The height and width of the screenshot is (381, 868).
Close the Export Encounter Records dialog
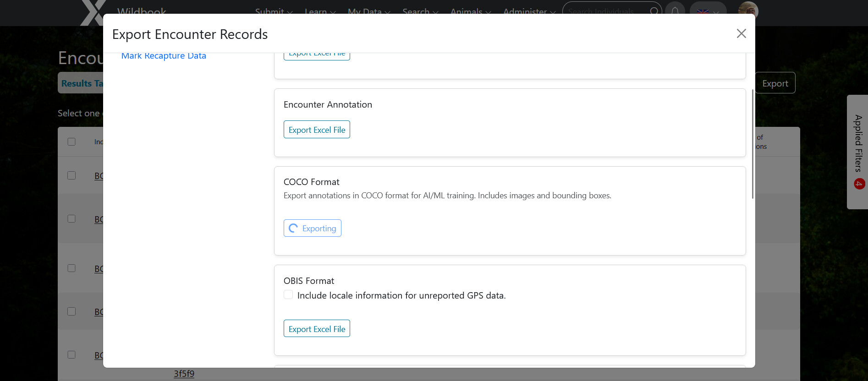tap(741, 33)
